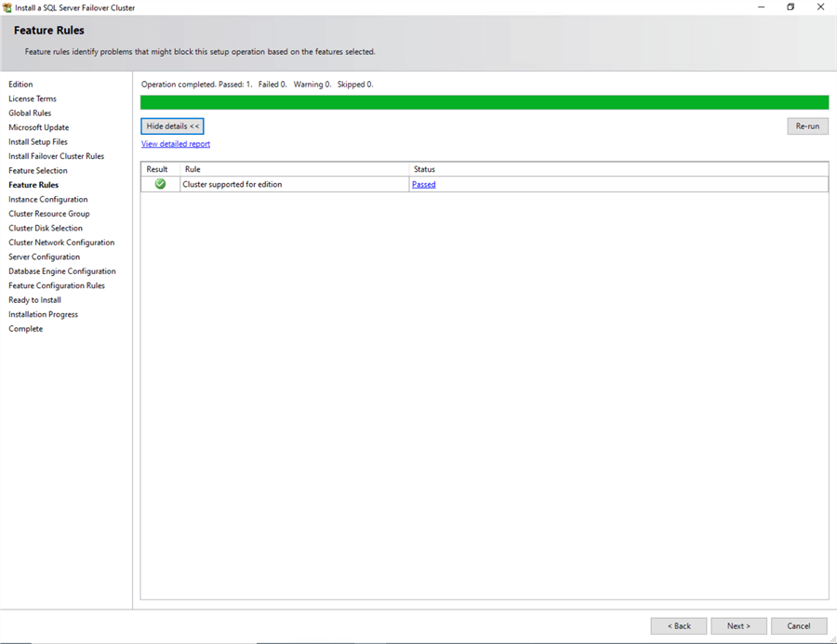837x644 pixels.
Task: Click the Result column header
Action: coord(160,169)
